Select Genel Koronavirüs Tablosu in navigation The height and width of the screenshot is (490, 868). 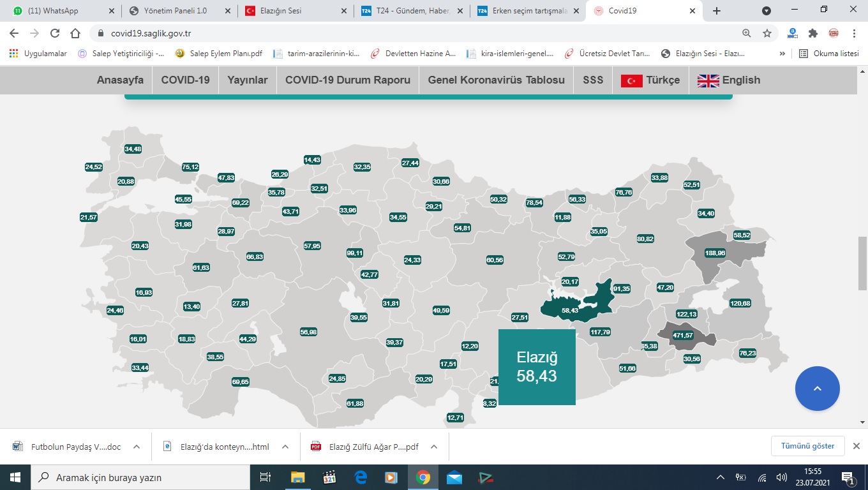click(496, 80)
